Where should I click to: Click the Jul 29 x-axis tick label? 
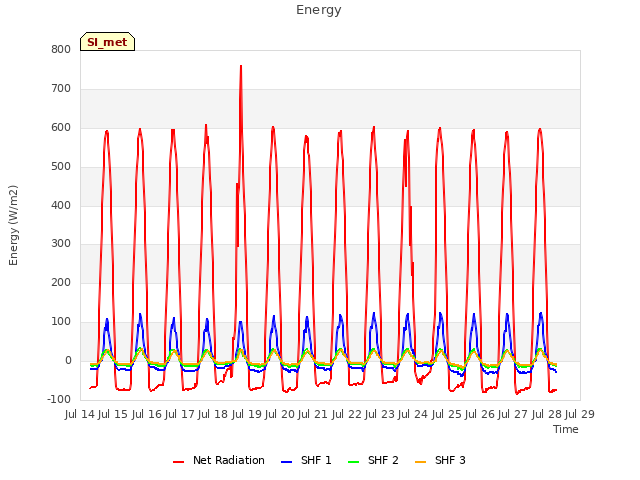(580, 414)
